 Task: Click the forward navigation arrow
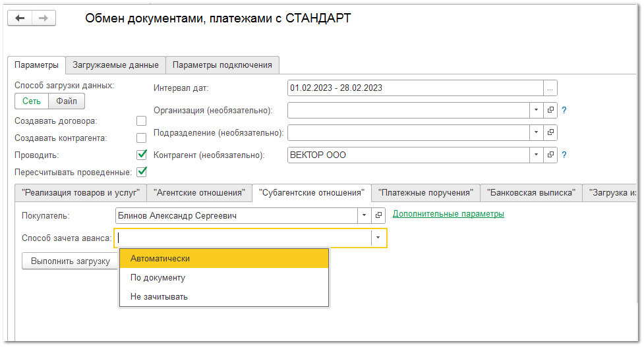pyautogui.click(x=44, y=18)
